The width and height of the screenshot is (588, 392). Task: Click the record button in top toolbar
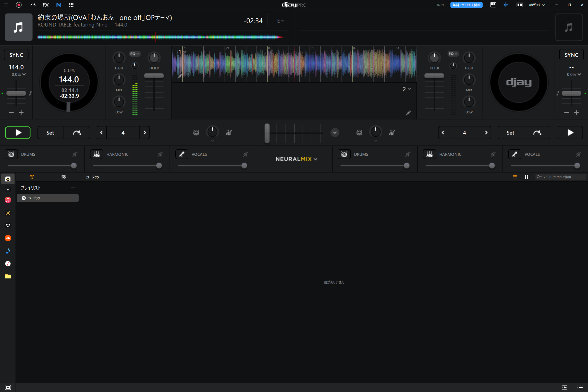coord(19,5)
